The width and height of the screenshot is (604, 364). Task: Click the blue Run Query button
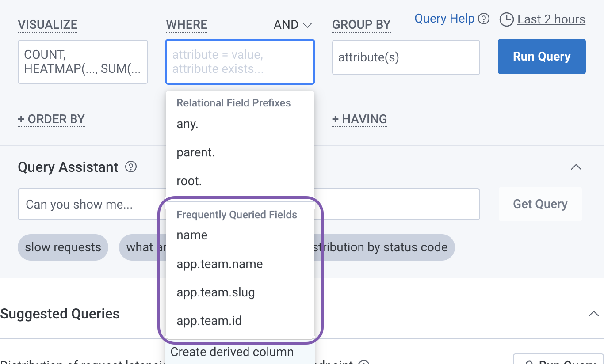(541, 57)
